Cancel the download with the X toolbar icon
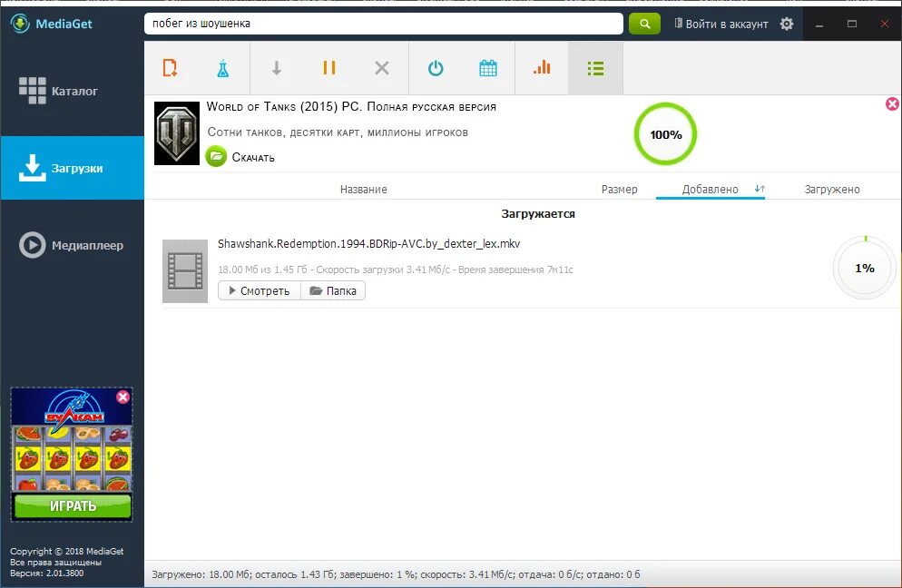Viewport: 902px width, 588px height. pyautogui.click(x=381, y=68)
